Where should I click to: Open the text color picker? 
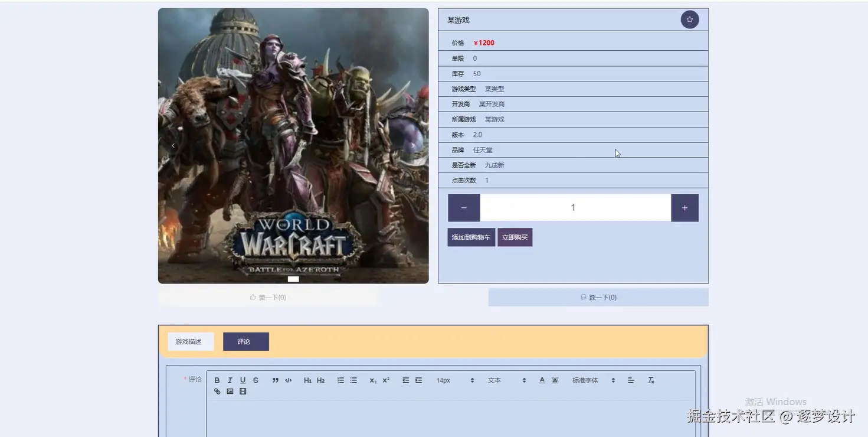click(x=542, y=380)
